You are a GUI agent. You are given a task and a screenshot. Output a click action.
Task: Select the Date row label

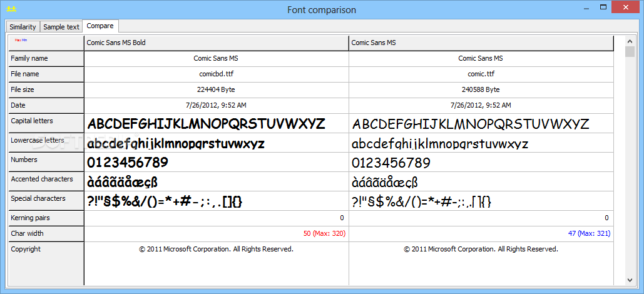46,106
